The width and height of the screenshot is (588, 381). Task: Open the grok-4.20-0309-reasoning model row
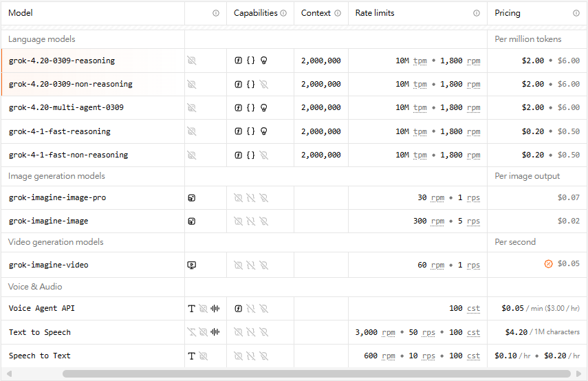point(62,61)
